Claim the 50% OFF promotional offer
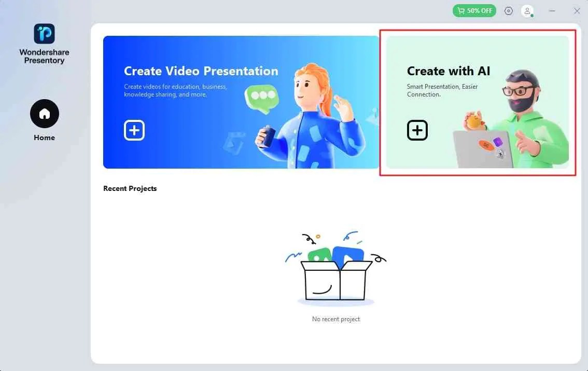The width and height of the screenshot is (588, 371). (474, 10)
